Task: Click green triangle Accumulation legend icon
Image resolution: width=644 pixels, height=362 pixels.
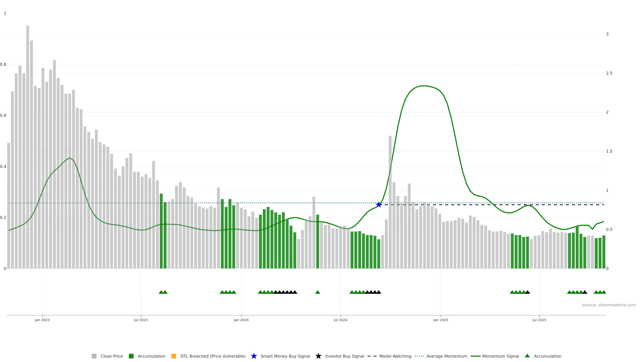Action: tap(527, 356)
